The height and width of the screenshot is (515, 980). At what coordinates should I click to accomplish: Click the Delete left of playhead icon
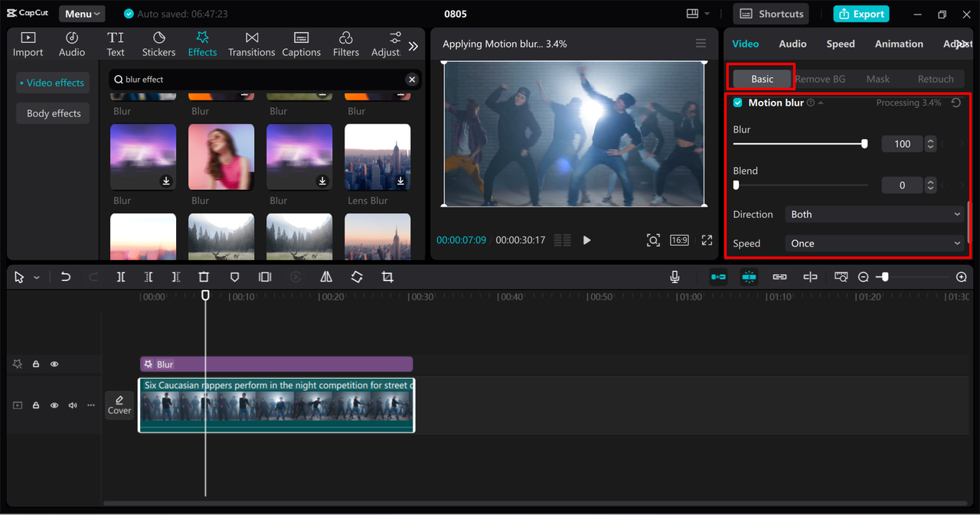pos(149,277)
